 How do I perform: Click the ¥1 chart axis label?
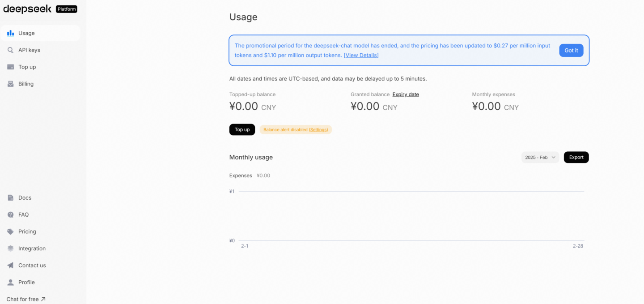[232, 192]
